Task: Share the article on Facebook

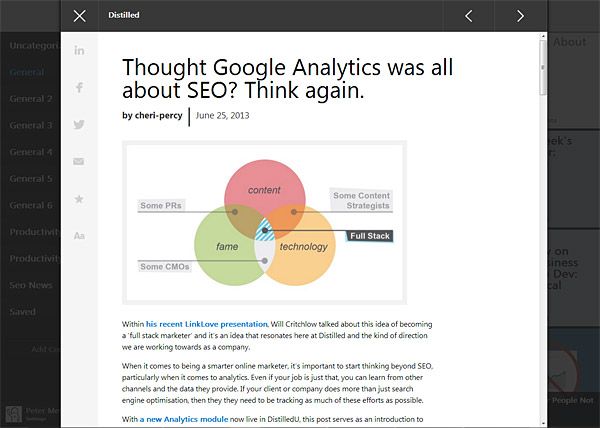Action: [x=79, y=88]
